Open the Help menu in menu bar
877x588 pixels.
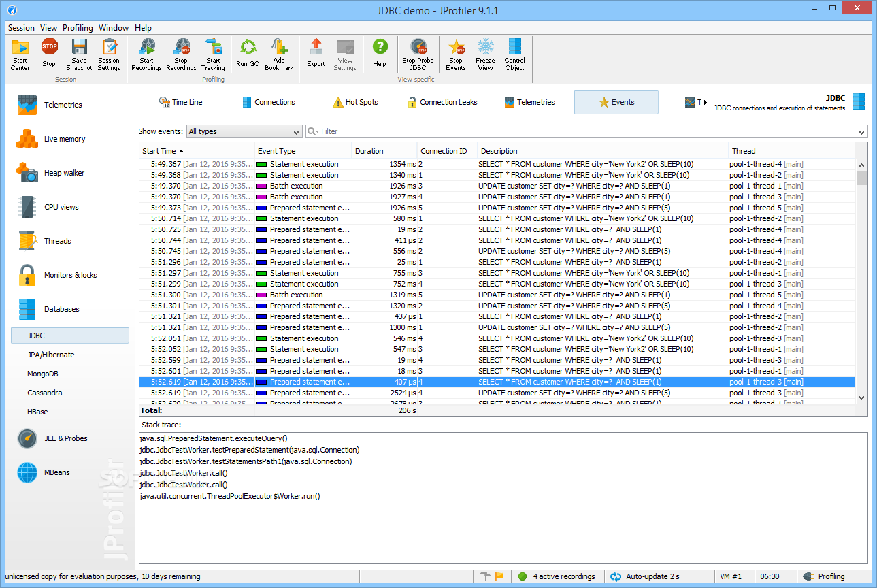click(x=143, y=28)
